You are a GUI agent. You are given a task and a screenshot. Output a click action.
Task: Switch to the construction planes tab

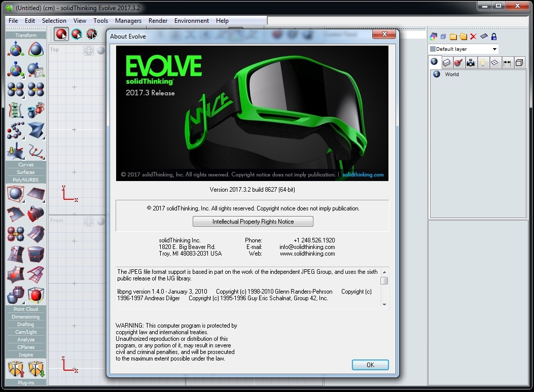[x=495, y=63]
